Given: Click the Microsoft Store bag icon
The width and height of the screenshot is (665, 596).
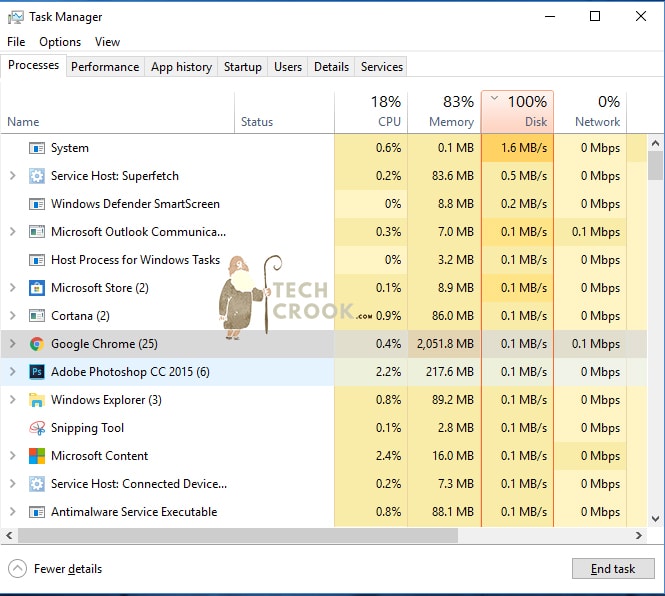Looking at the screenshot, I should pyautogui.click(x=37, y=288).
